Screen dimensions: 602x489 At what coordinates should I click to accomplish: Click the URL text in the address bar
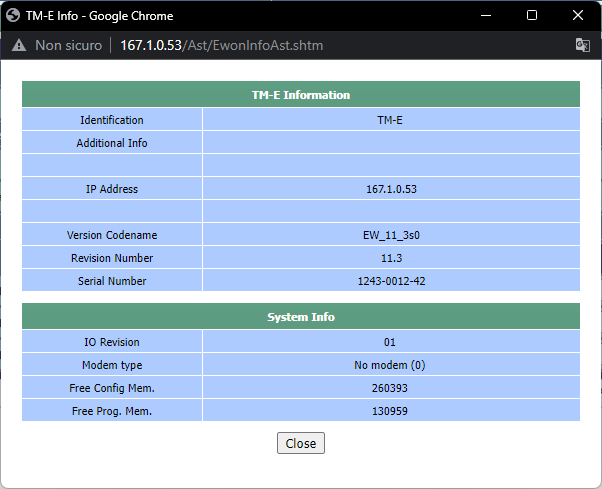pos(222,45)
